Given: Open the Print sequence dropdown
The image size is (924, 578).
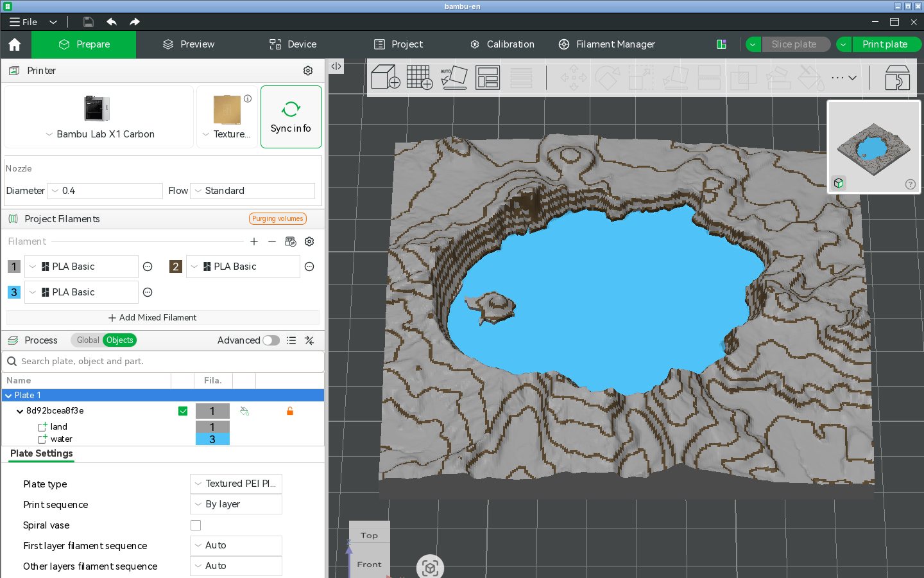Looking at the screenshot, I should click(x=236, y=504).
